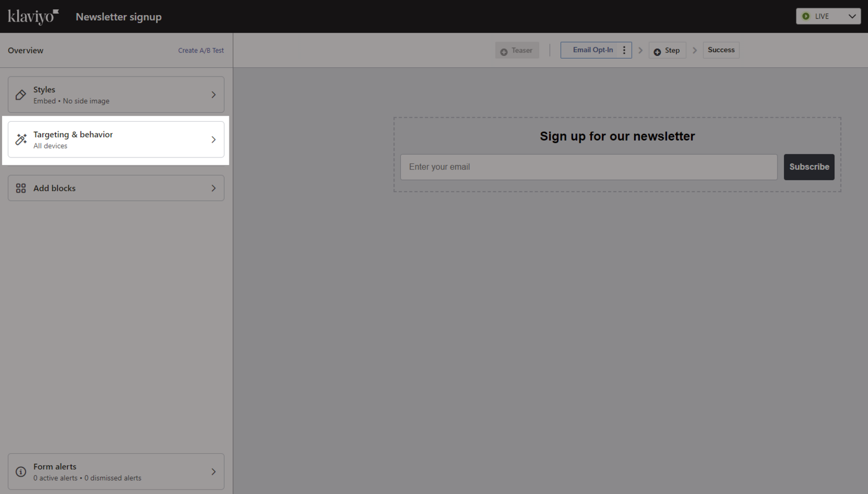Click the Styles pencil icon
868x494 pixels.
click(x=21, y=95)
